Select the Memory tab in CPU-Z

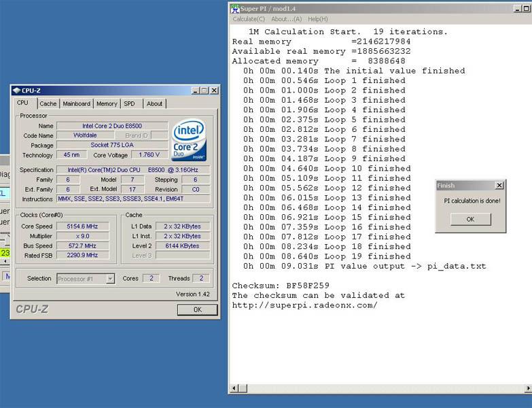[x=107, y=103]
